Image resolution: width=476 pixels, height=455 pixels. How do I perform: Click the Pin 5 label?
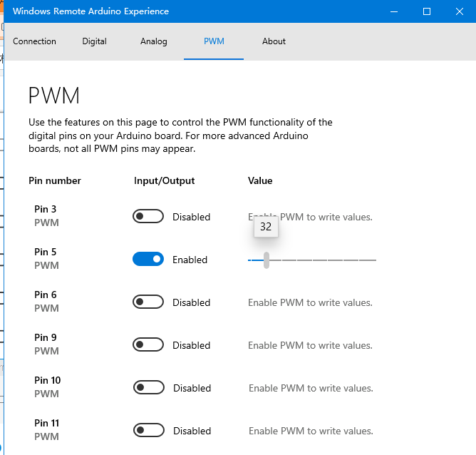pos(46,252)
